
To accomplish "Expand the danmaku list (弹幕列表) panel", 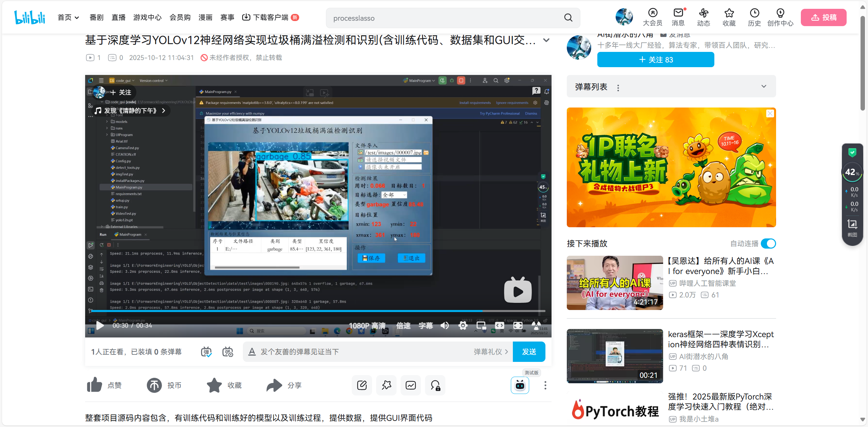I will point(764,86).
